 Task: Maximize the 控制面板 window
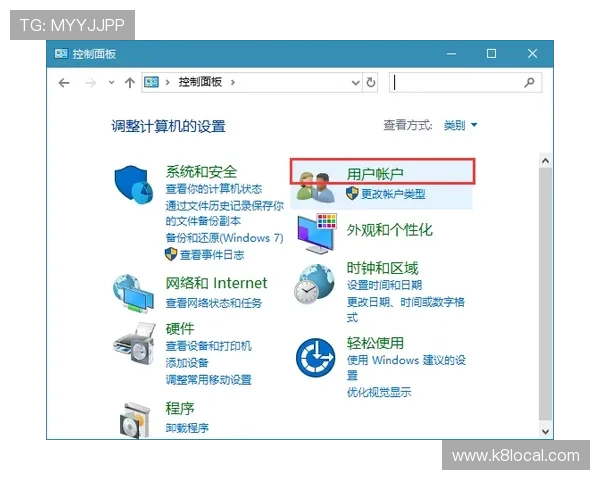click(491, 54)
